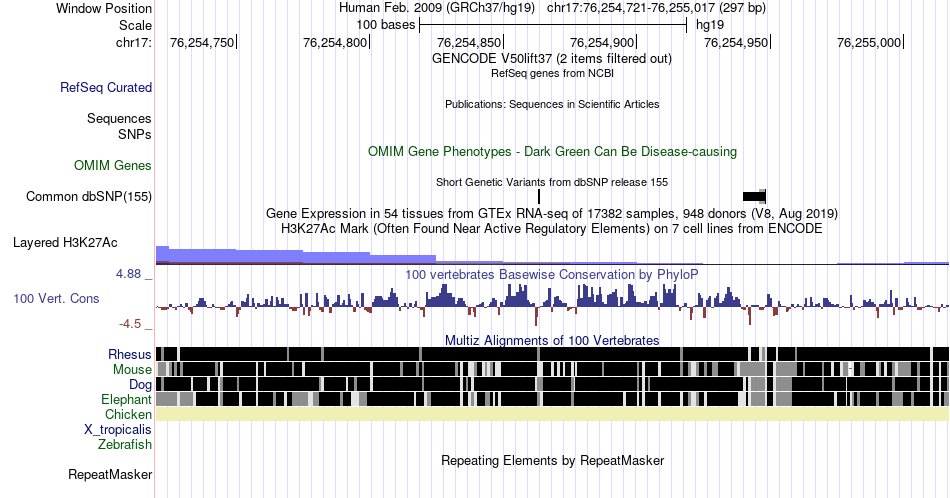Click the Layered H3K27Ac track label
The height and width of the screenshot is (498, 950).
[x=65, y=243]
